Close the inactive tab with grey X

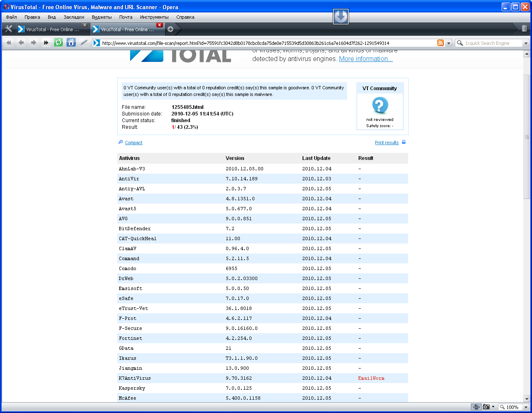coord(84,25)
